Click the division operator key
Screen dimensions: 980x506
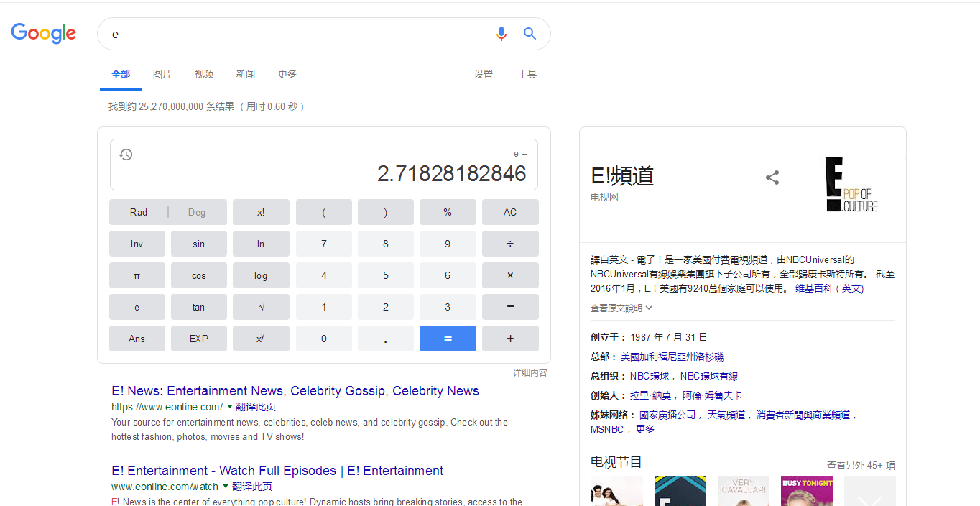510,244
